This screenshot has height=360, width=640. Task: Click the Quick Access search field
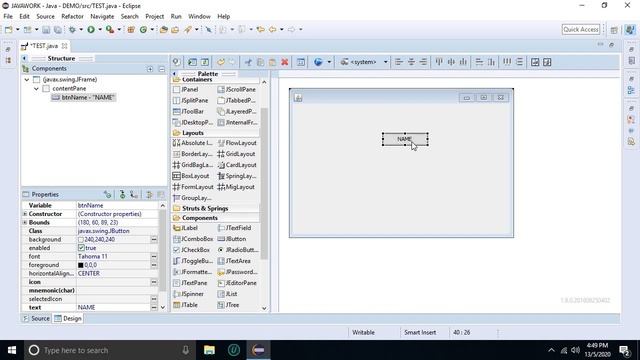tap(581, 29)
